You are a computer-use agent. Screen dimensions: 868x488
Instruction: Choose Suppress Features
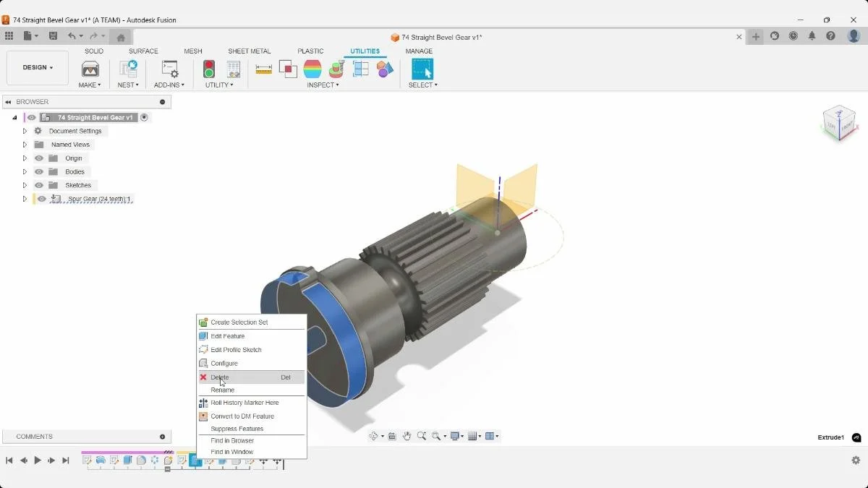(252, 429)
